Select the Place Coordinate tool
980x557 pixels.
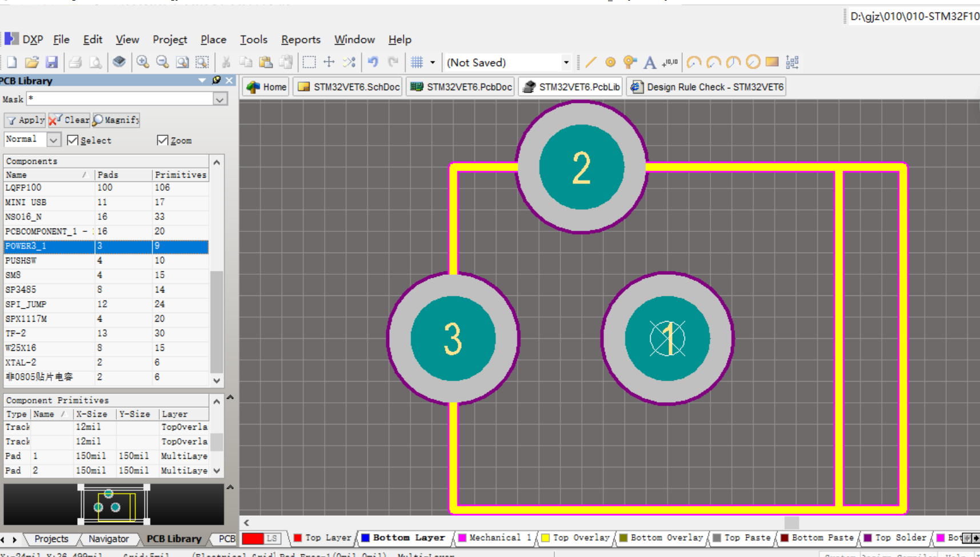point(670,62)
